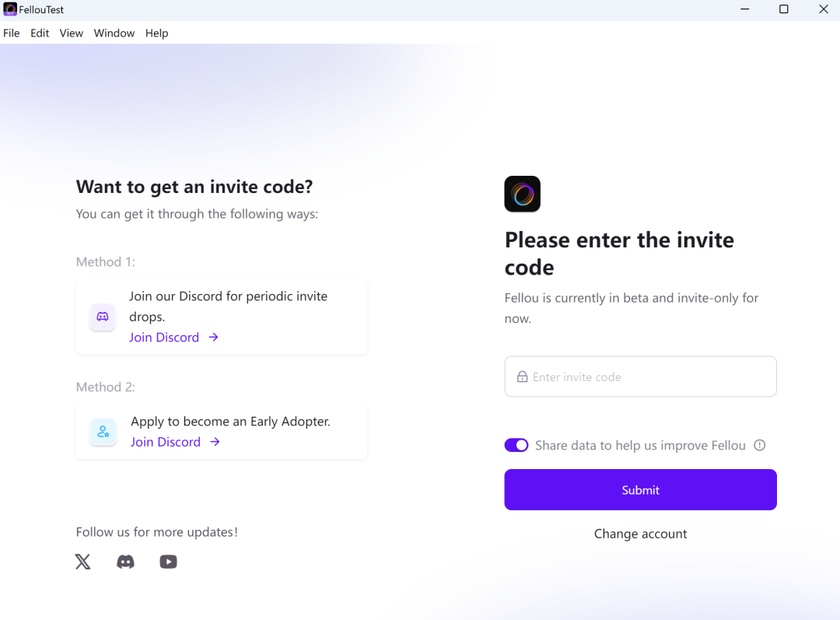This screenshot has width=840, height=620.
Task: Open the View menu
Action: (x=72, y=33)
